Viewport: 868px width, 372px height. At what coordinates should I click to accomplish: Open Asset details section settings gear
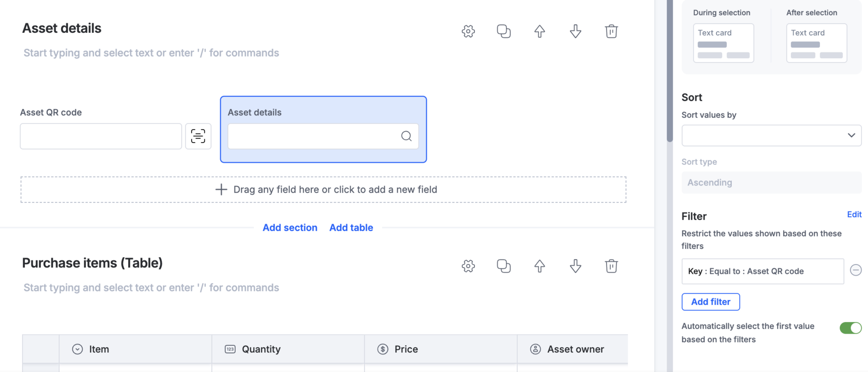468,31
